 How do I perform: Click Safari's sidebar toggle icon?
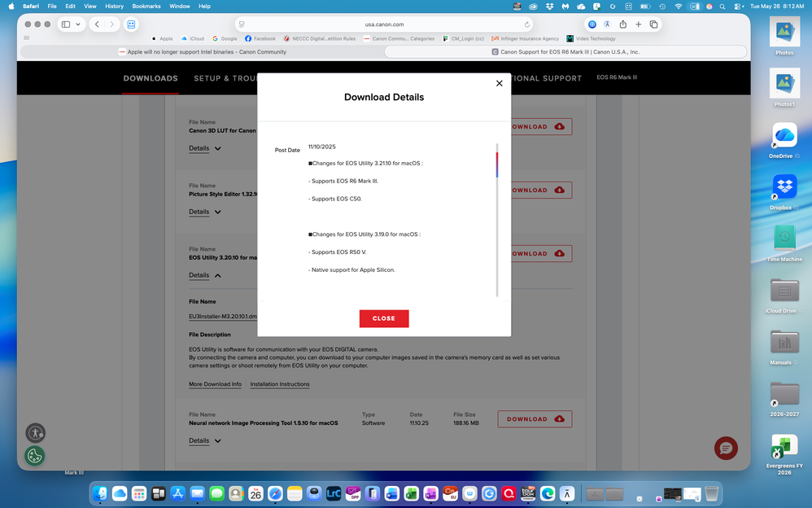(66, 24)
